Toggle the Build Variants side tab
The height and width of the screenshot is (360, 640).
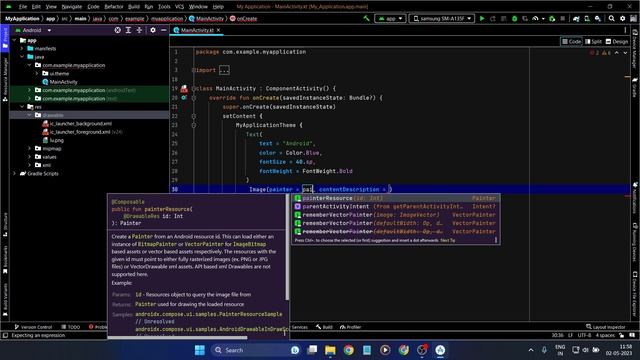pos(5,300)
